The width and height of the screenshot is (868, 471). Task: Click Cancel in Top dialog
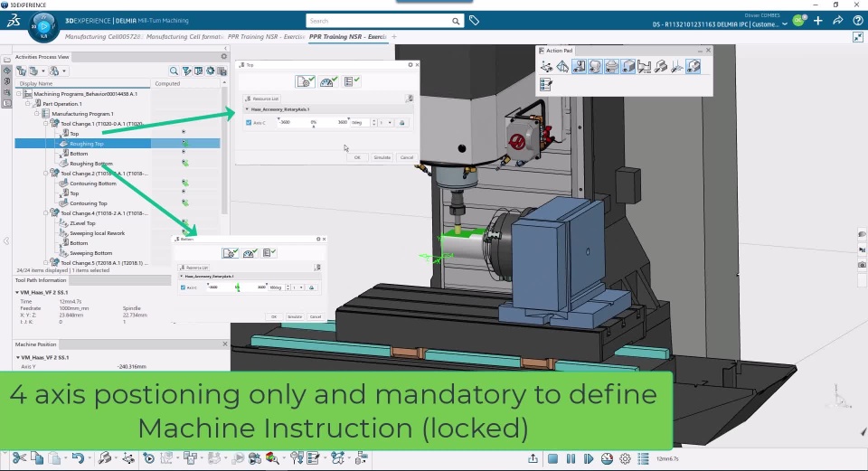click(407, 157)
